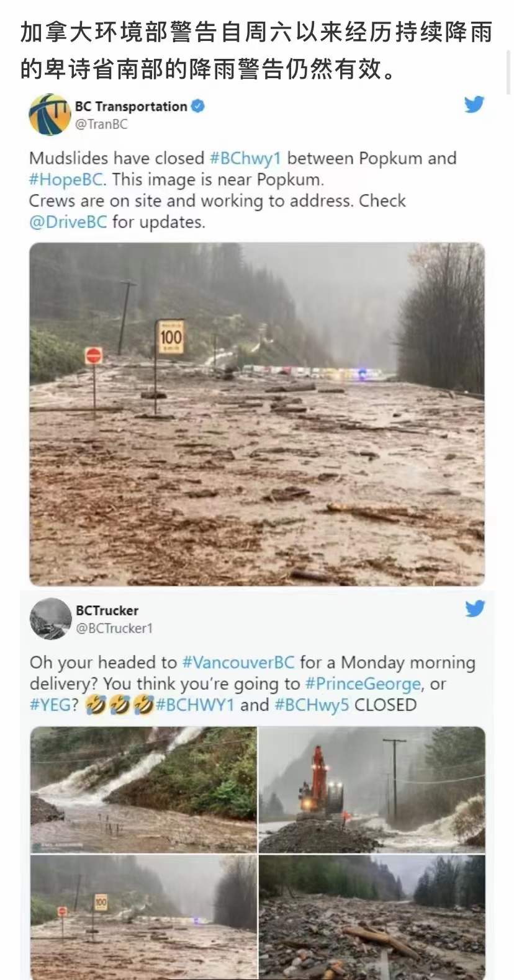Open the @BCTrucker1 handle
The height and width of the screenshot is (980, 514).
[x=114, y=628]
